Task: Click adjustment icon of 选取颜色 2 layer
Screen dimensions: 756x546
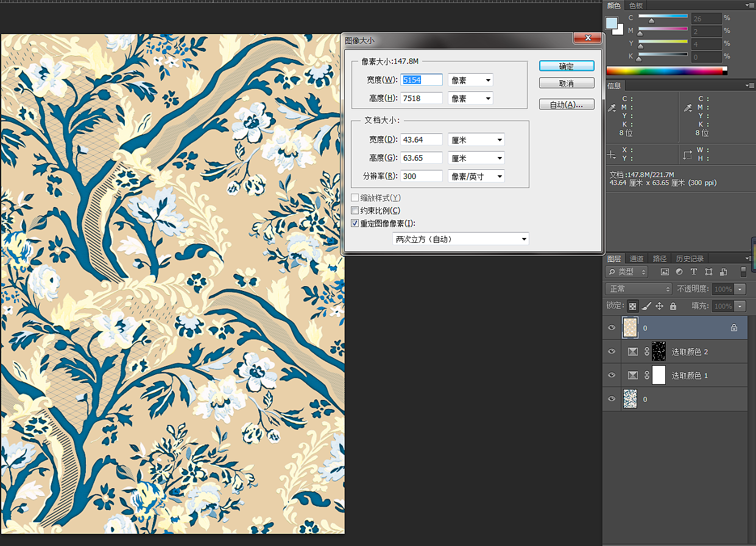Action: [x=633, y=352]
